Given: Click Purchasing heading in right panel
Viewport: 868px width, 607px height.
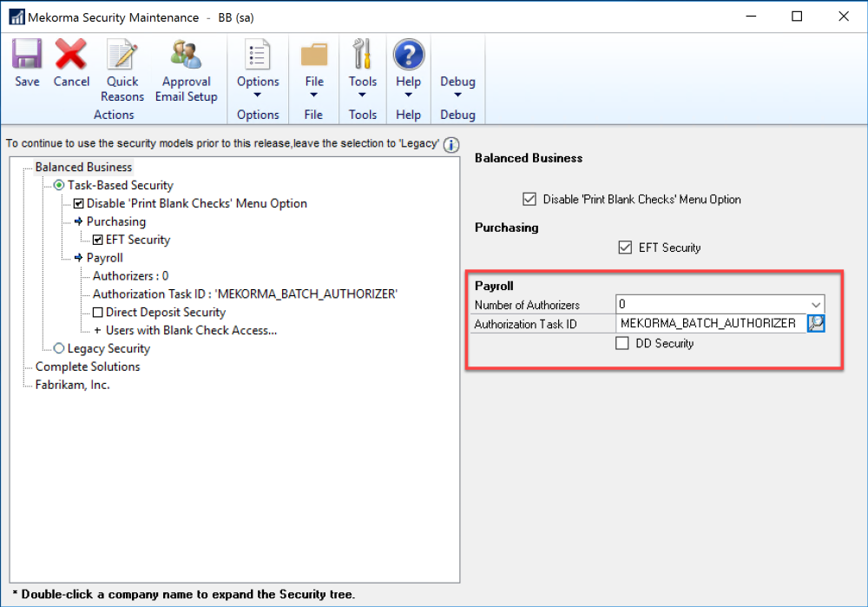Looking at the screenshot, I should tap(507, 228).
